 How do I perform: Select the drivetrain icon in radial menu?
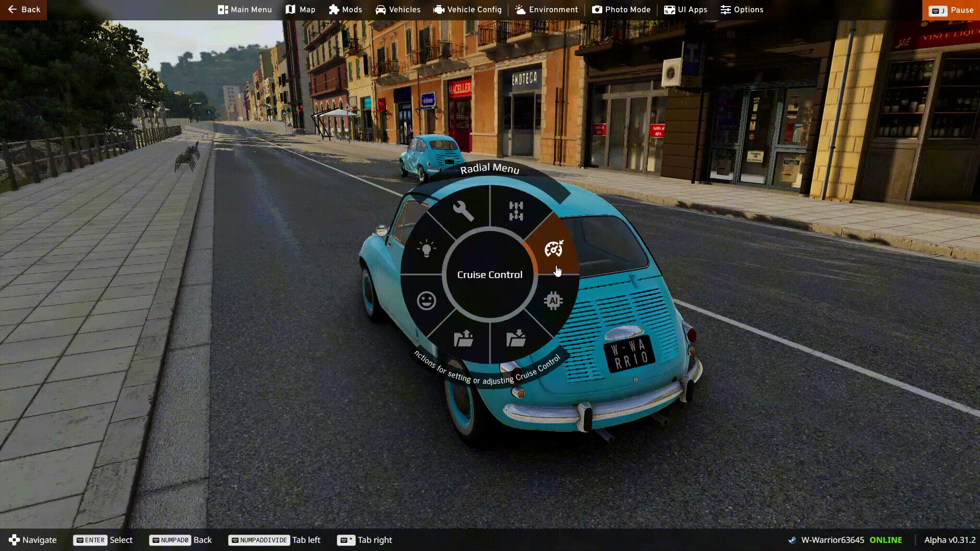point(516,210)
